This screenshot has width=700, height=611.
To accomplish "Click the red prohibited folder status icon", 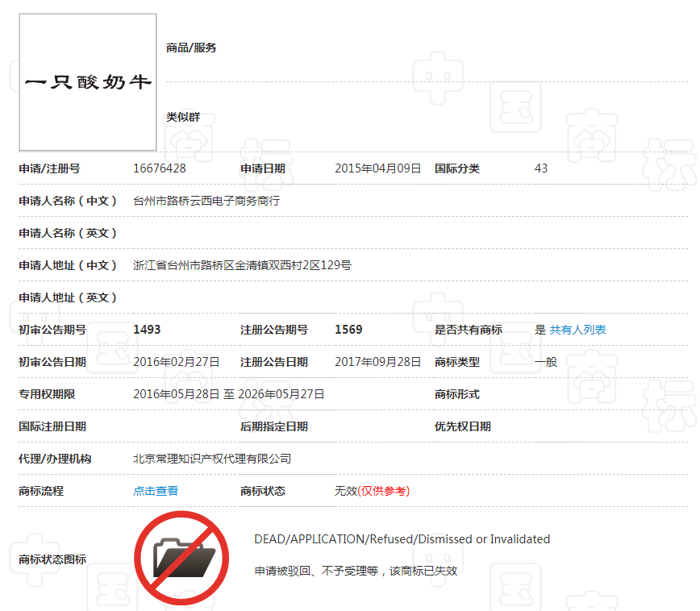I will pyautogui.click(x=181, y=558).
